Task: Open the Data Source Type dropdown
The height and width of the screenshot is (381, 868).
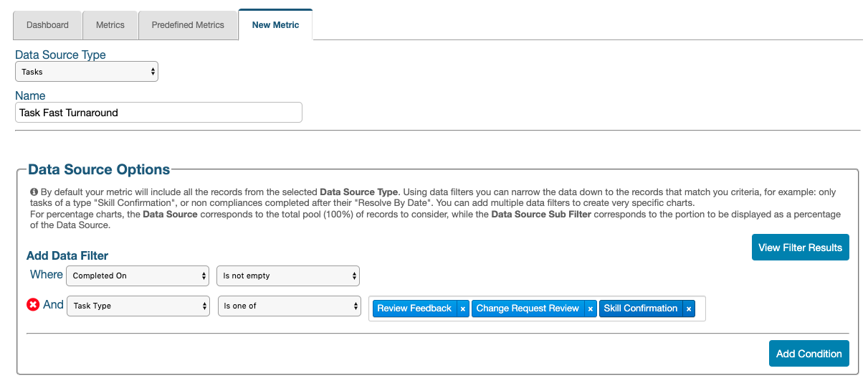Action: (x=87, y=72)
